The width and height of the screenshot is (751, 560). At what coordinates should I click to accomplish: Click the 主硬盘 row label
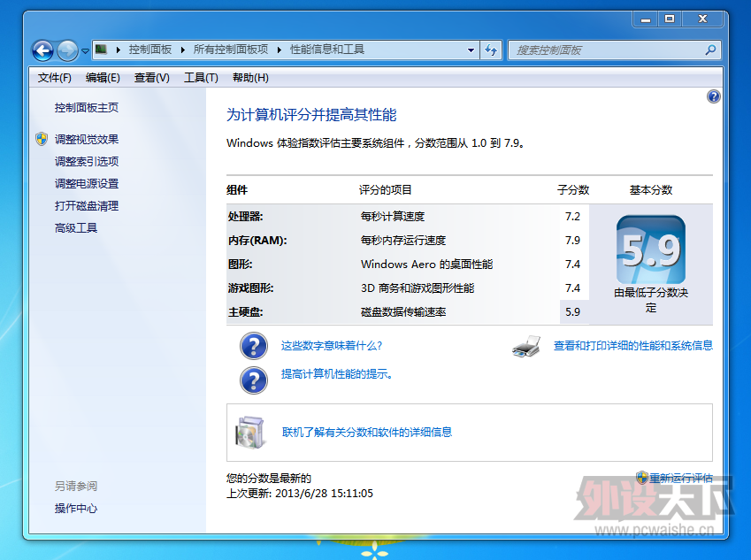245,312
